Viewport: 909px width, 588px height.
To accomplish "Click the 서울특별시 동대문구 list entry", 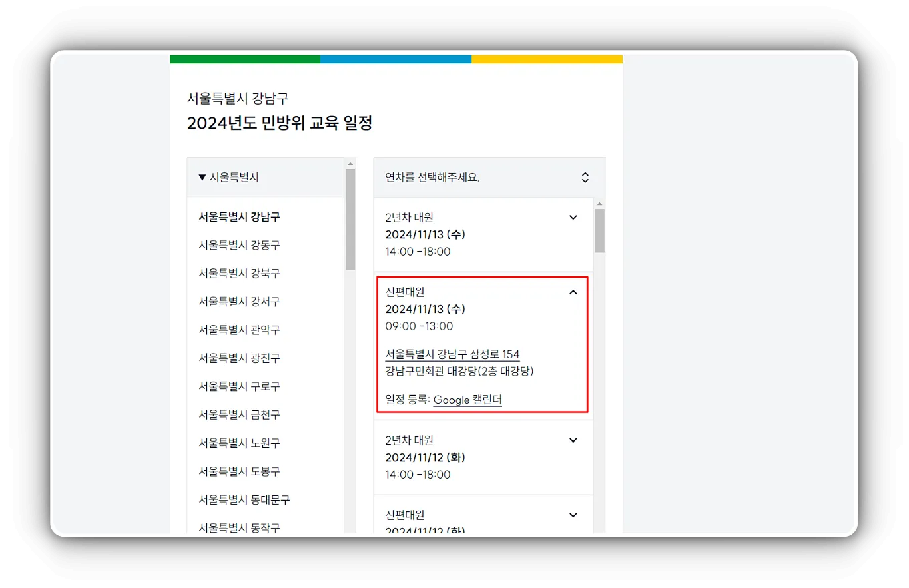I will [x=243, y=499].
